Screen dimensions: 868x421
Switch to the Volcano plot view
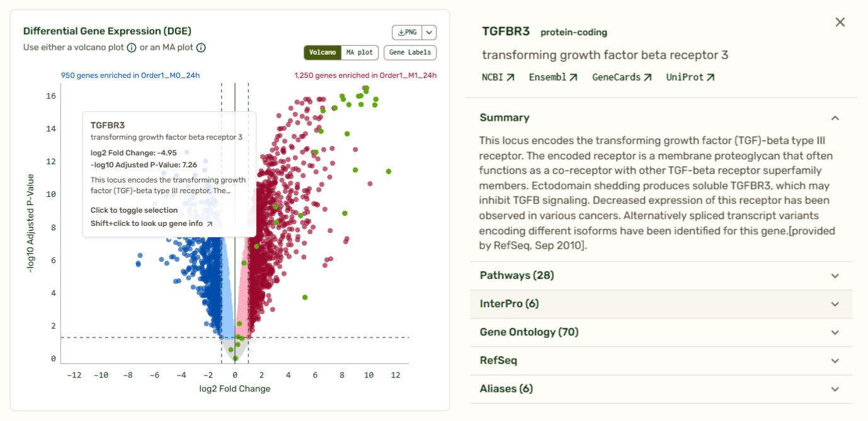(323, 53)
